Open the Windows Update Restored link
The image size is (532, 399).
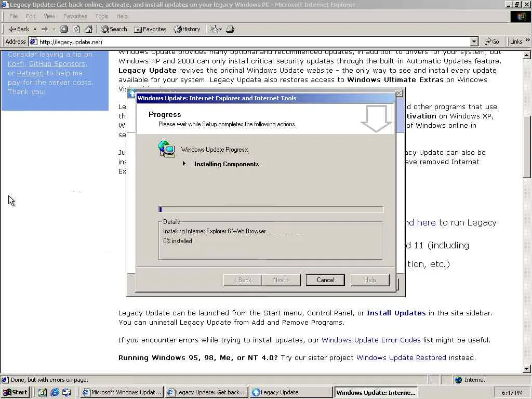[x=401, y=357]
